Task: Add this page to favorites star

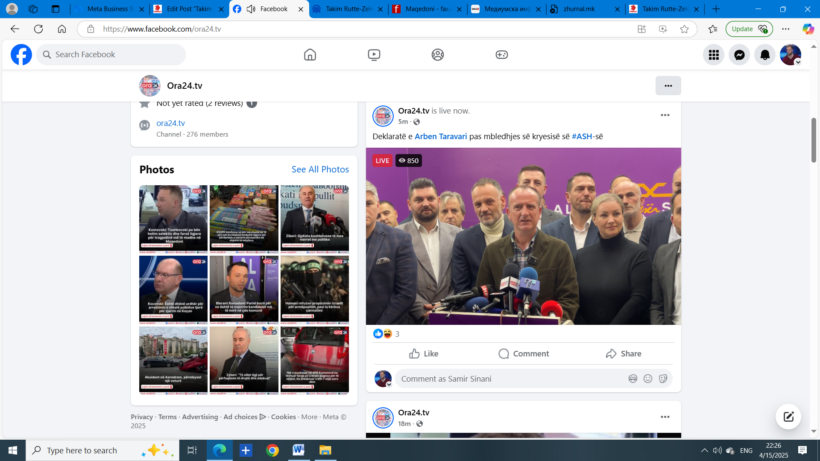Action: (x=684, y=29)
